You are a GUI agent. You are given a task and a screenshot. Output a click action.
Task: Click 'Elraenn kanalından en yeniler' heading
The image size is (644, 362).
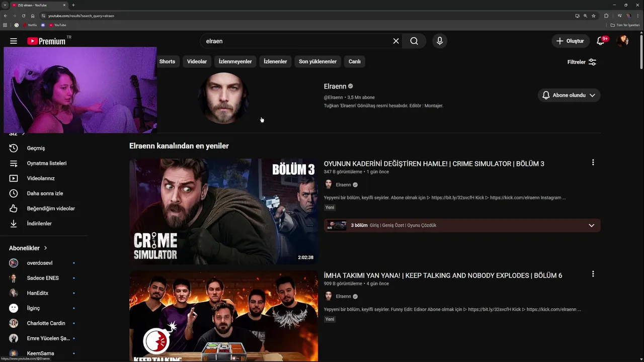(179, 146)
